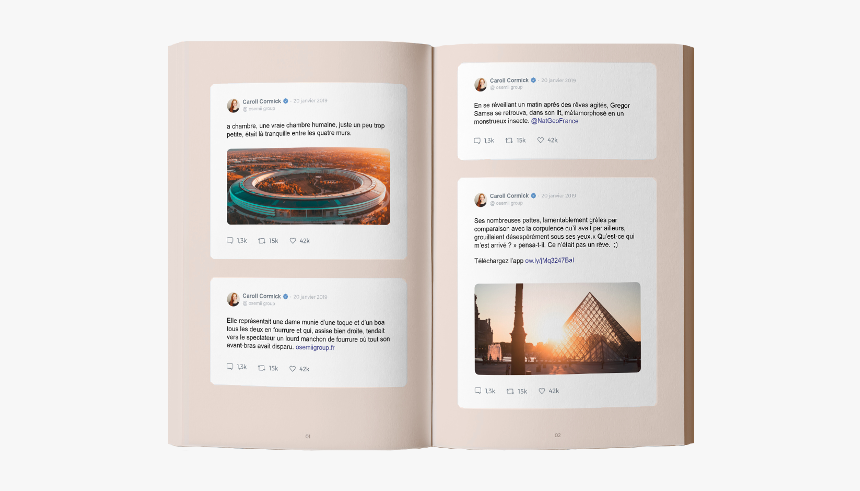
Task: Open the Apple Park aerial photo
Action: pyautogui.click(x=308, y=186)
